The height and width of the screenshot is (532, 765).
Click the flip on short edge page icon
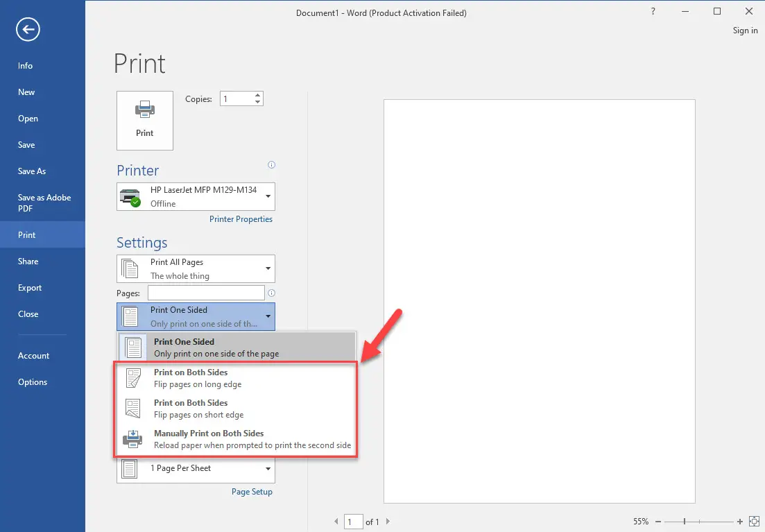(x=133, y=409)
